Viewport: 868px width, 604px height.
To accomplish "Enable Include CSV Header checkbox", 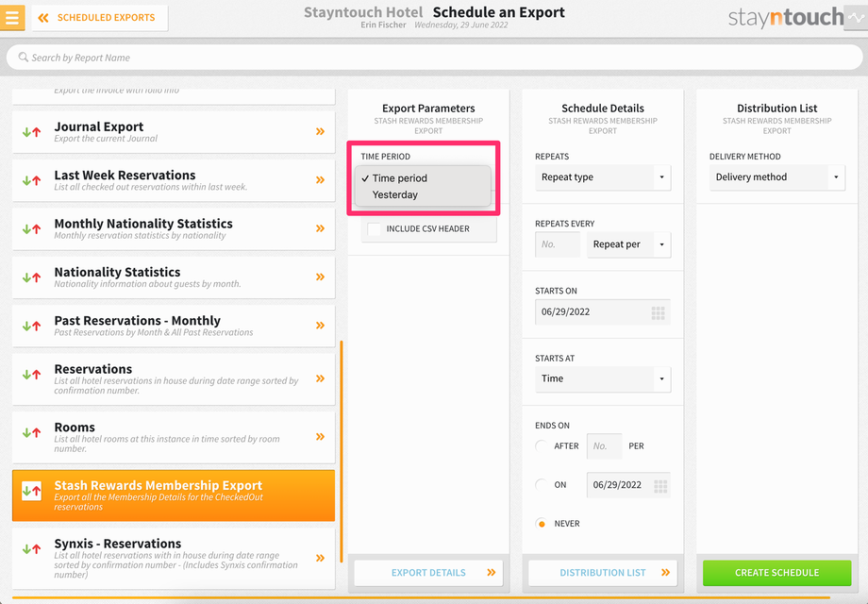I will pos(375,228).
